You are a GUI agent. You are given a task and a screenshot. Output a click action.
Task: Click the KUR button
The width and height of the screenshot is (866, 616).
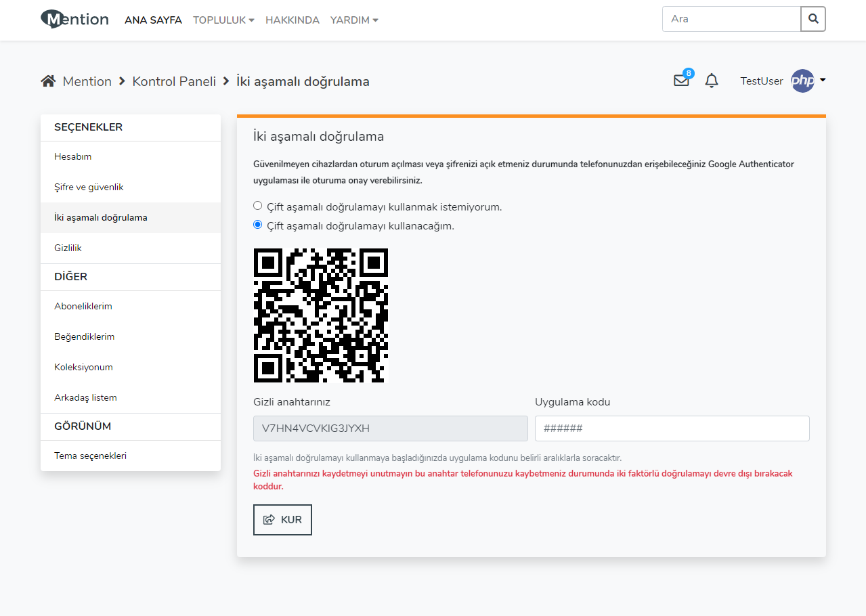[282, 520]
